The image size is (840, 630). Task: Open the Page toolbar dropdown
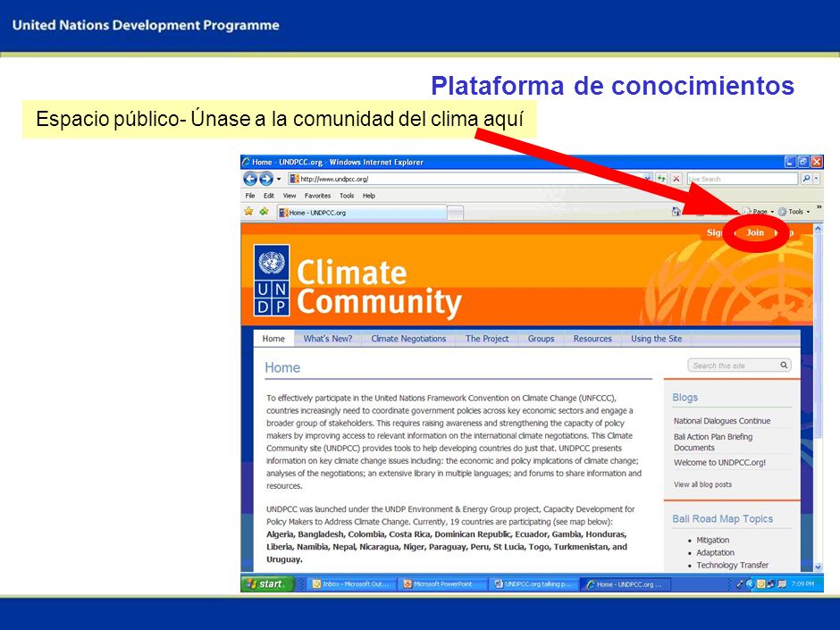pyautogui.click(x=759, y=212)
